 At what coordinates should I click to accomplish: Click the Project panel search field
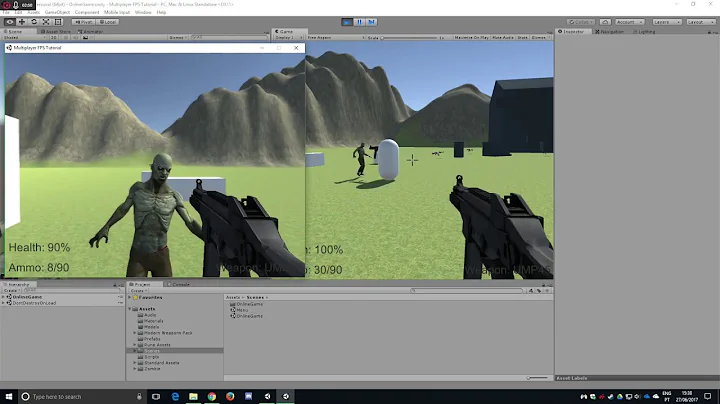(x=467, y=291)
